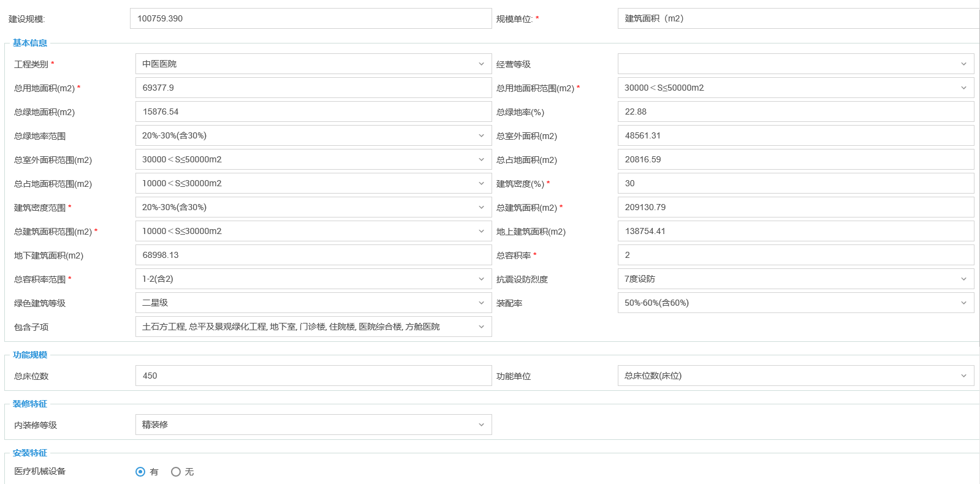
Task: Open the 工程类别 dropdown showing 中医医院
Action: [313, 64]
